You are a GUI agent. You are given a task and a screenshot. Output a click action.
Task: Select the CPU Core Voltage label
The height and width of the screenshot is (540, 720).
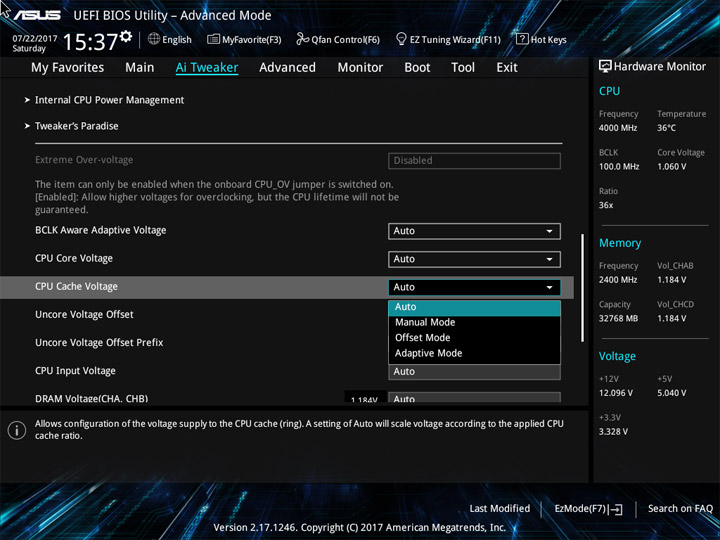[74, 259]
